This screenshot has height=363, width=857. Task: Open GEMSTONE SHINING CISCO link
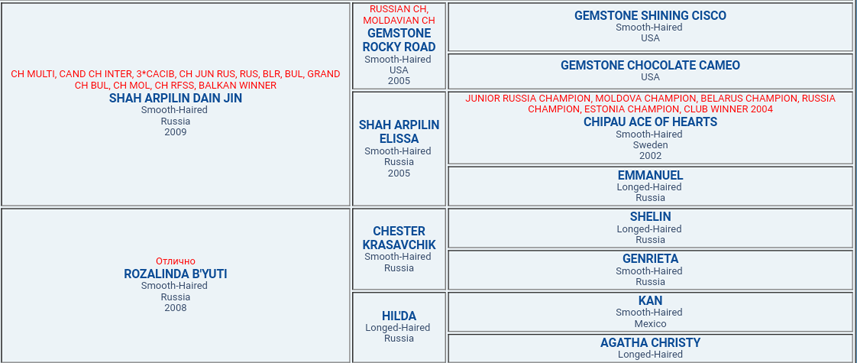click(650, 16)
